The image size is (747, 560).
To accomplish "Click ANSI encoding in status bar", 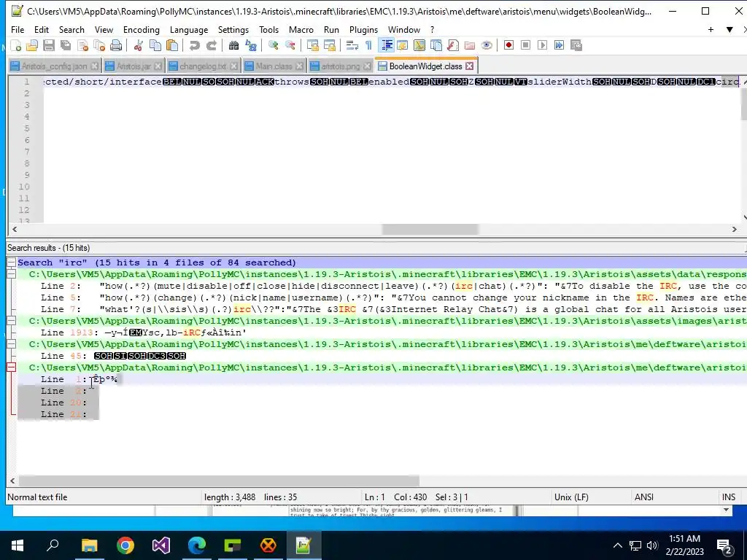I will pyautogui.click(x=644, y=497).
